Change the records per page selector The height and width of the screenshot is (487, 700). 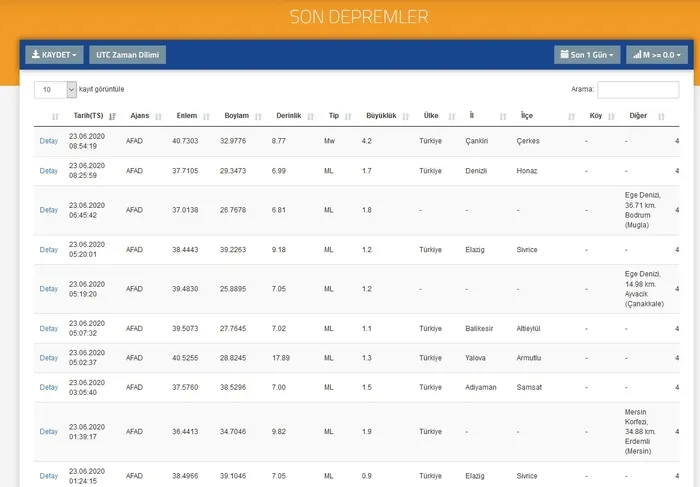pos(56,89)
